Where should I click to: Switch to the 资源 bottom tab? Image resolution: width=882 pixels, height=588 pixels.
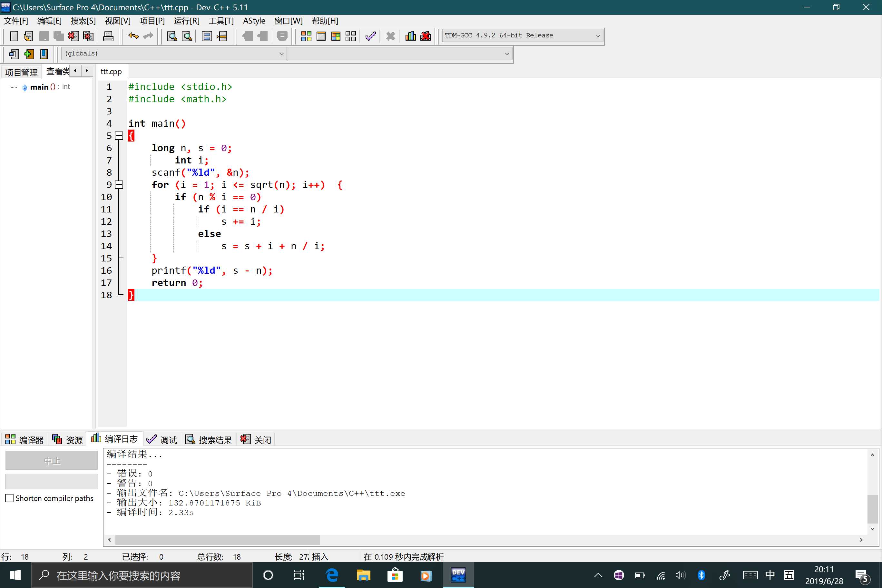tap(67, 439)
